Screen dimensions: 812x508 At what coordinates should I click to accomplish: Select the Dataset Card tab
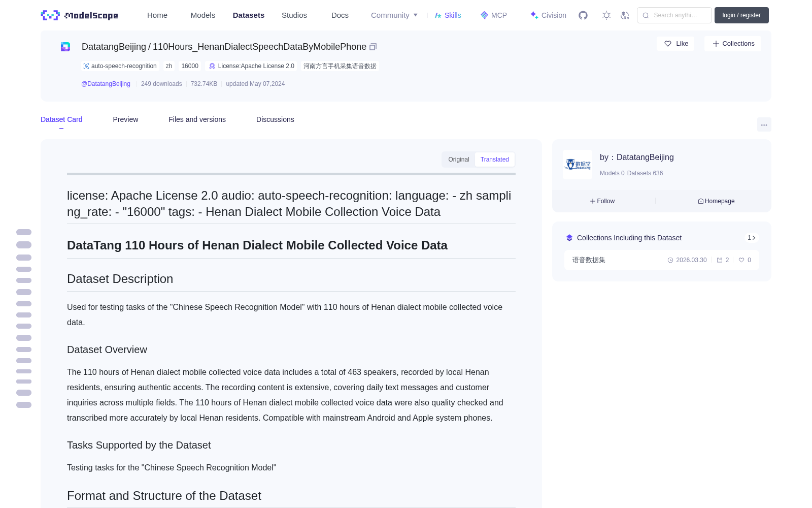pyautogui.click(x=61, y=119)
